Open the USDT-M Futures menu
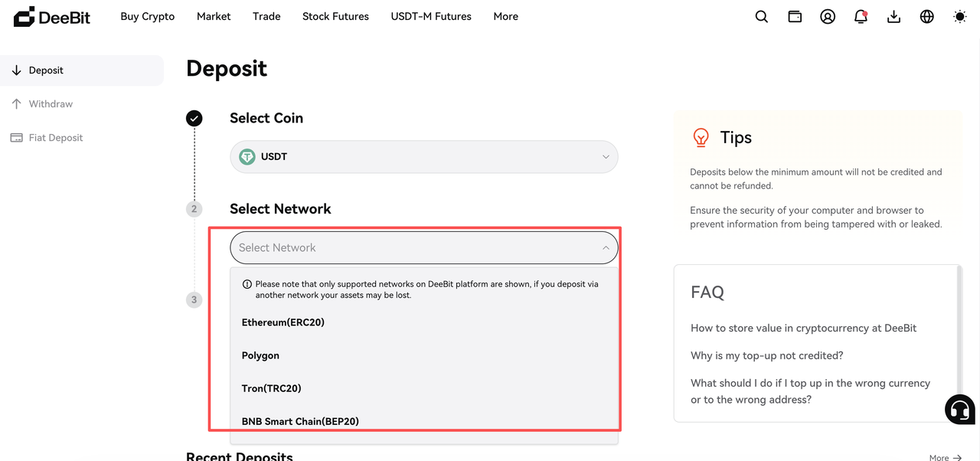Image resolution: width=980 pixels, height=461 pixels. click(431, 16)
